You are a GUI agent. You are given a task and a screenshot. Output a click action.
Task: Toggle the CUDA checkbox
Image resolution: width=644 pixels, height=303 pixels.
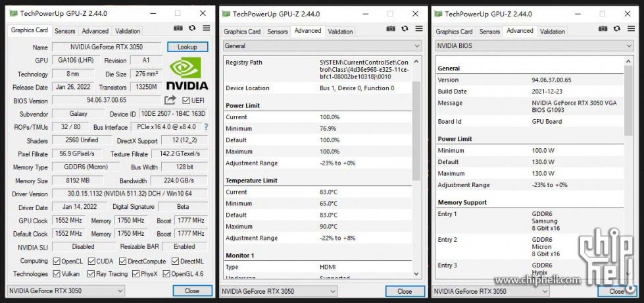coord(91,261)
